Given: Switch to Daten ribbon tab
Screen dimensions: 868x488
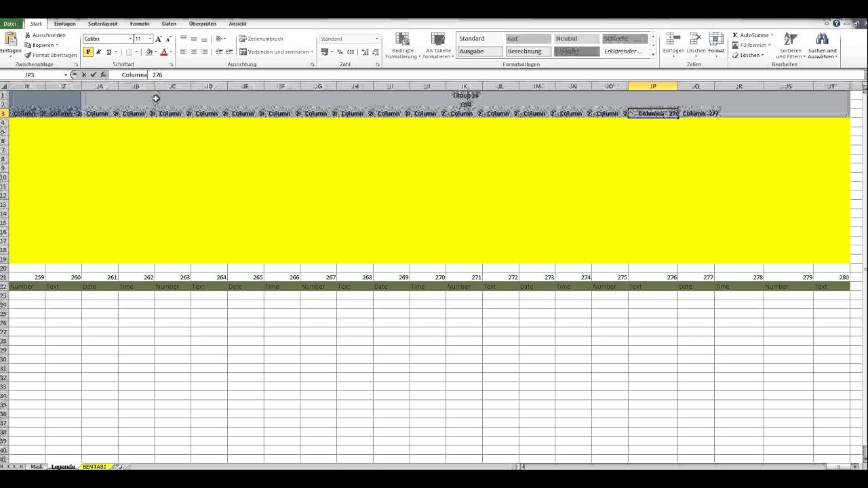Looking at the screenshot, I should click(169, 24).
